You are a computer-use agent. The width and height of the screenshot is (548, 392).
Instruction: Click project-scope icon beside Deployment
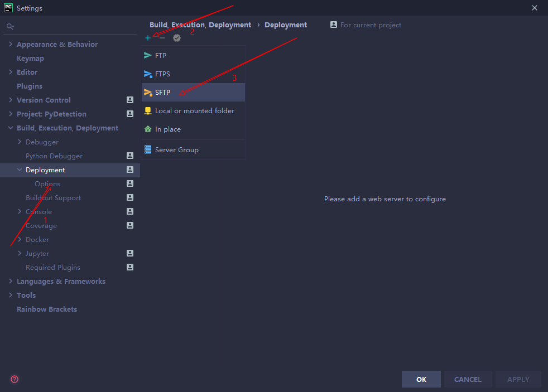(130, 170)
